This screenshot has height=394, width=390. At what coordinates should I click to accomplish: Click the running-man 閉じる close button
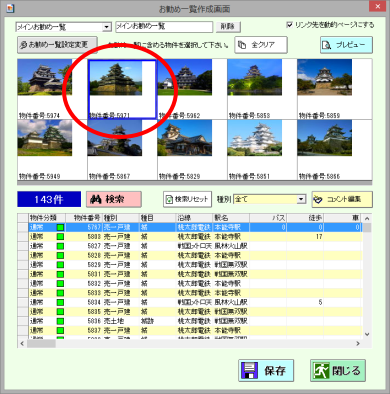(x=338, y=370)
